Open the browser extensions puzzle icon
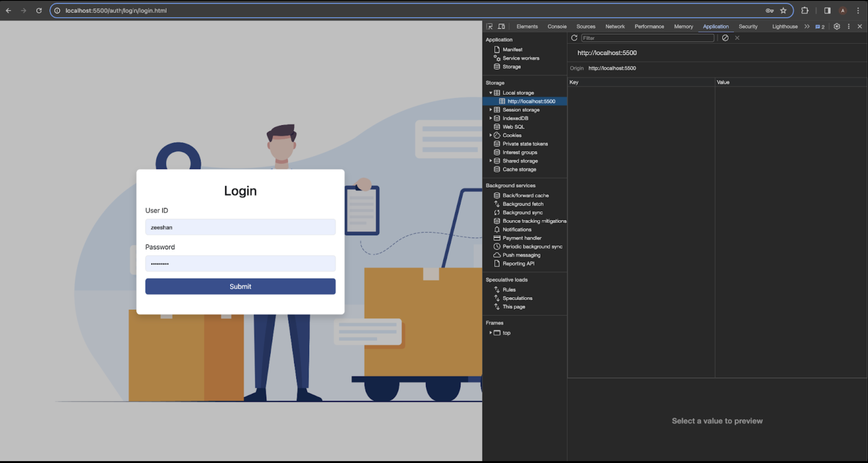 [805, 11]
